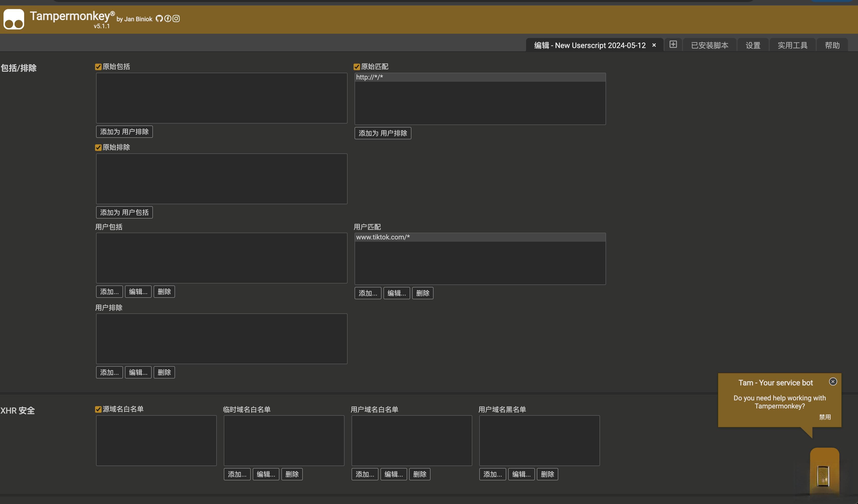Click 删除 under 用户域名白名单

click(419, 474)
